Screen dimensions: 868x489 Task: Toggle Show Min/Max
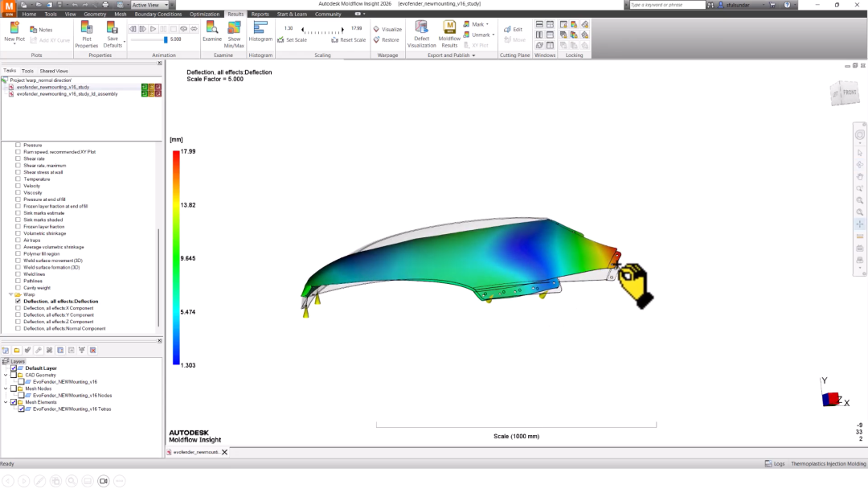(234, 35)
